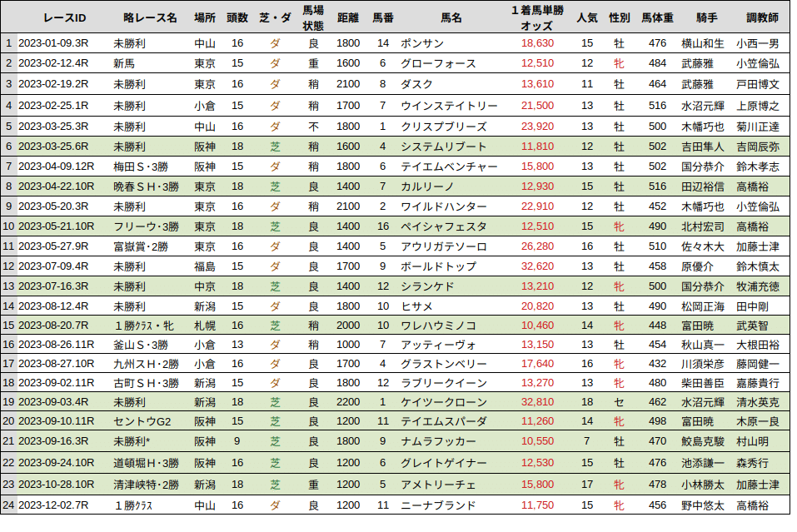The image size is (797, 532).
Task: Select horse name ワレハウミノコ
Action: tap(438, 326)
